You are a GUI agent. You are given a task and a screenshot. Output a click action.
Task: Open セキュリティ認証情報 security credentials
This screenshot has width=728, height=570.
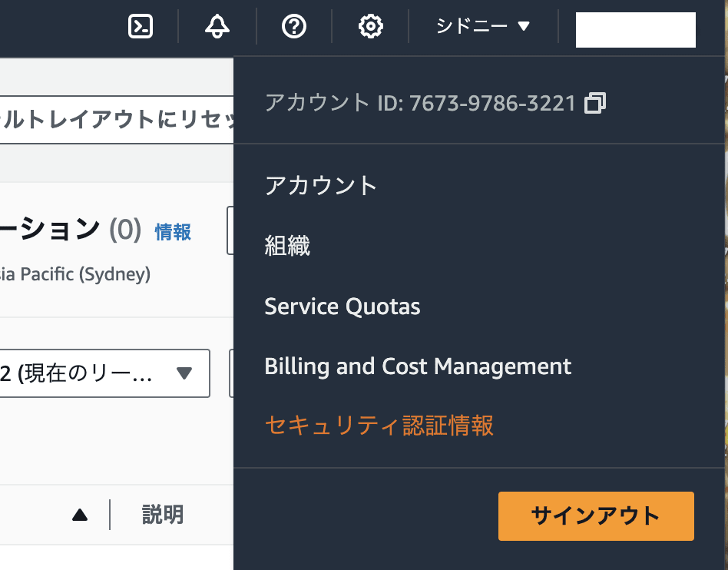380,426
